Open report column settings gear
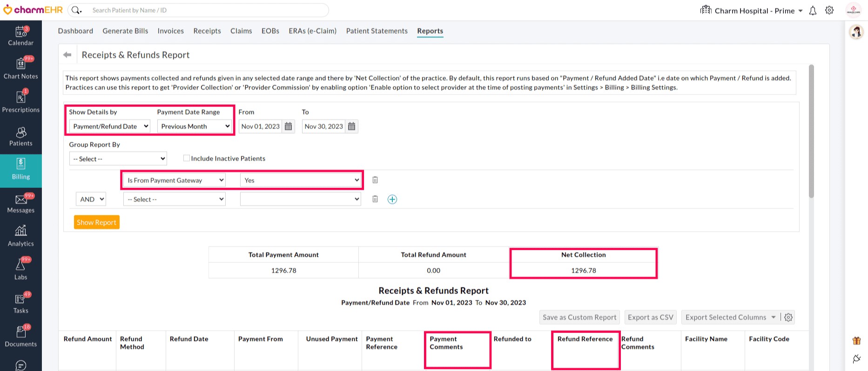The width and height of the screenshot is (868, 371). pyautogui.click(x=788, y=318)
